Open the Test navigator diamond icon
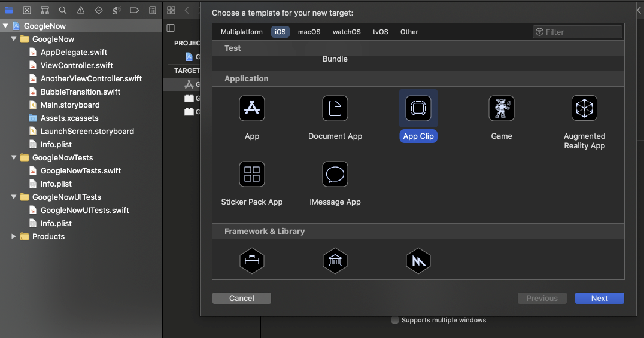This screenshot has width=644, height=338. (x=99, y=10)
